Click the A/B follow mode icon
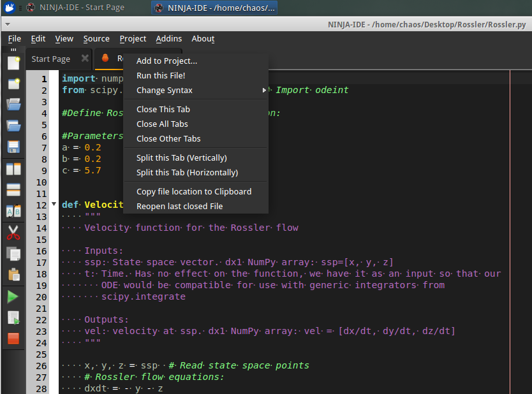 pyautogui.click(x=13, y=211)
